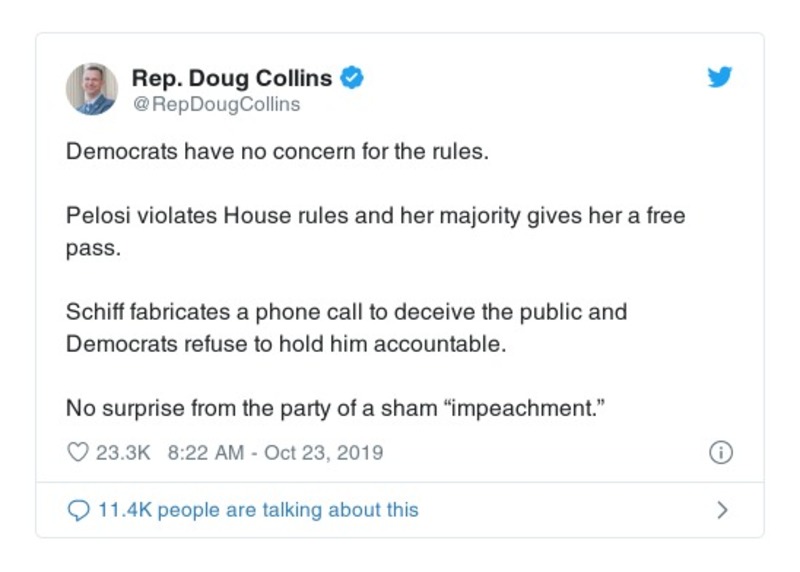Click the reply speech bubble icon
Screen dimensions: 800x572
coord(78,510)
